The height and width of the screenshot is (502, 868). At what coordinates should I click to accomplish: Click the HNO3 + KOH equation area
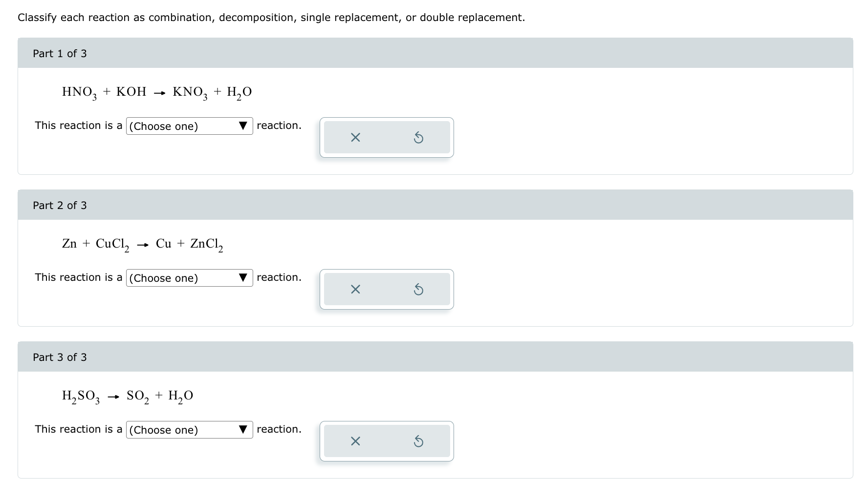[x=156, y=92]
